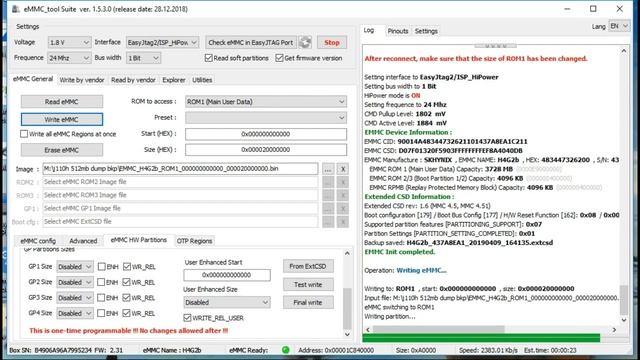Click the refresh icon next to Check eMMC

(x=305, y=42)
